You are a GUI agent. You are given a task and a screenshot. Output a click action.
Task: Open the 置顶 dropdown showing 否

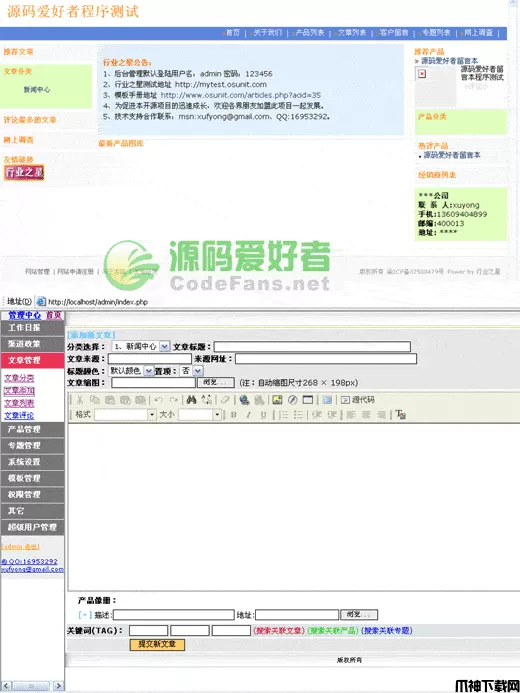[192, 371]
